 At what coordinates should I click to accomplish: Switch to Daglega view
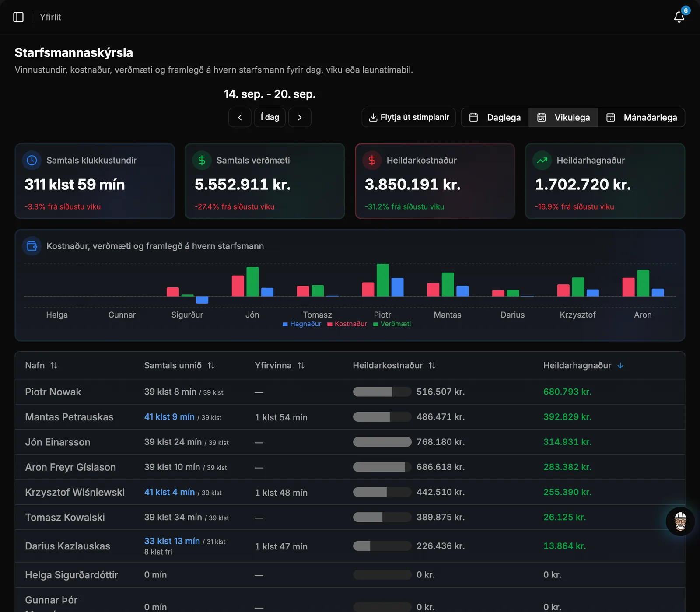coord(495,117)
